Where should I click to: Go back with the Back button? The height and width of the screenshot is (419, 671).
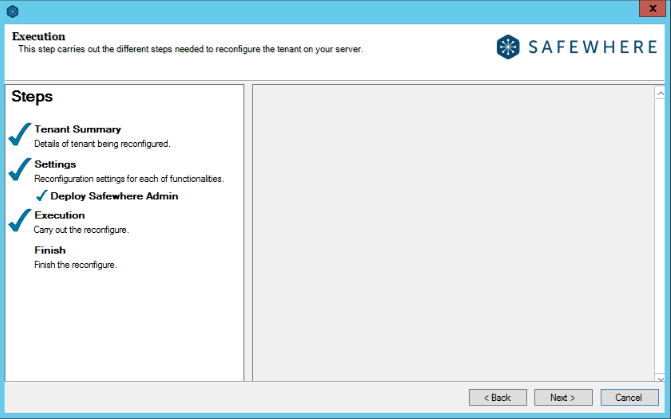(x=497, y=397)
